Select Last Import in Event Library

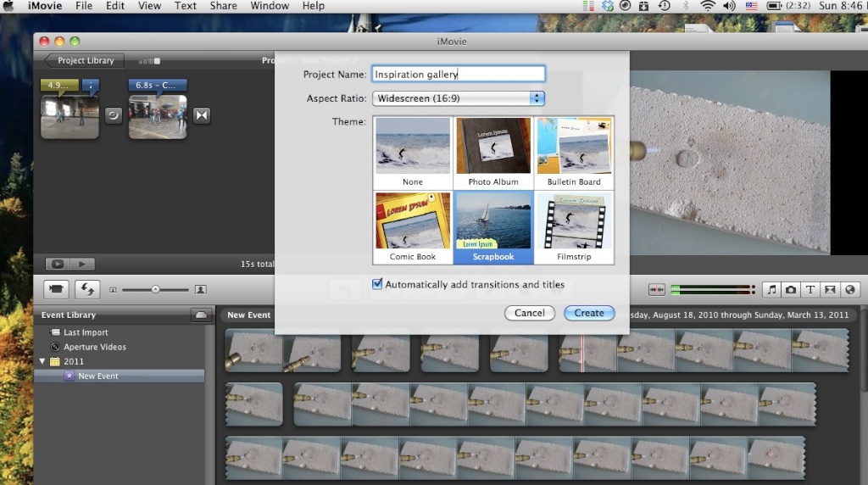[x=86, y=332]
